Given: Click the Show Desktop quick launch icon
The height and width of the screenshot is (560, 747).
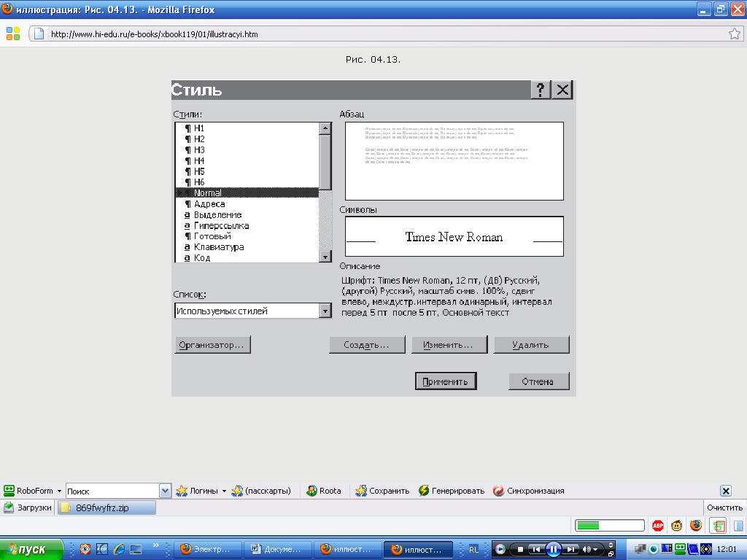Looking at the screenshot, I should [x=136, y=549].
